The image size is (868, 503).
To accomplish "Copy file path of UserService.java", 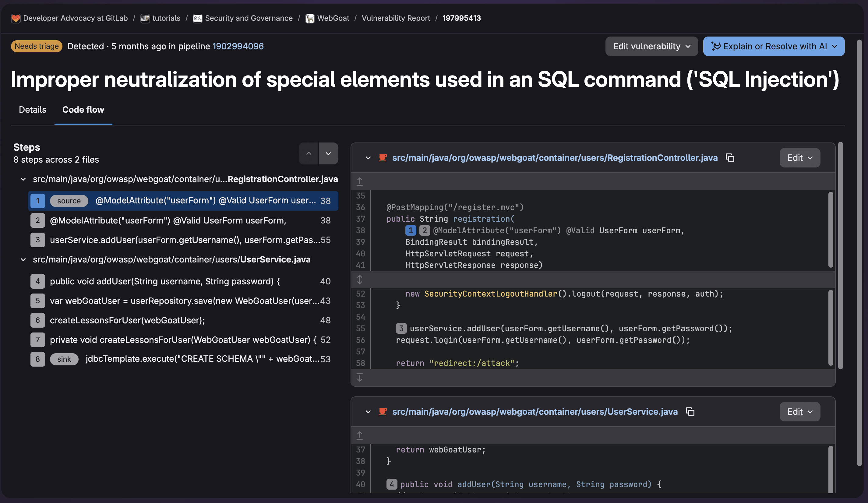I will [690, 412].
